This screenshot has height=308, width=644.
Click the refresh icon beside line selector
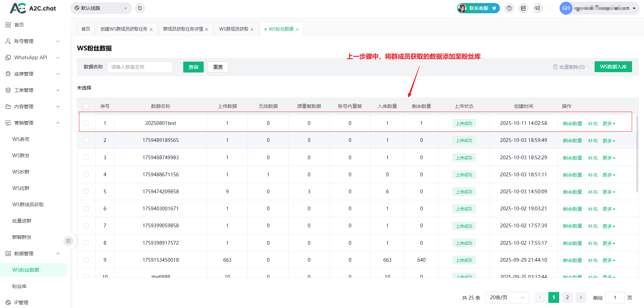[x=140, y=8]
